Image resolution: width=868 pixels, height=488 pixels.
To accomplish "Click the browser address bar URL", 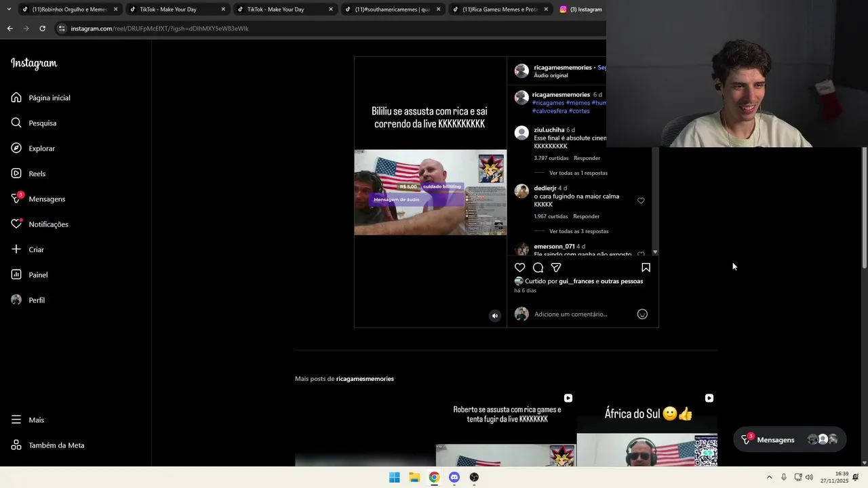I will point(159,28).
